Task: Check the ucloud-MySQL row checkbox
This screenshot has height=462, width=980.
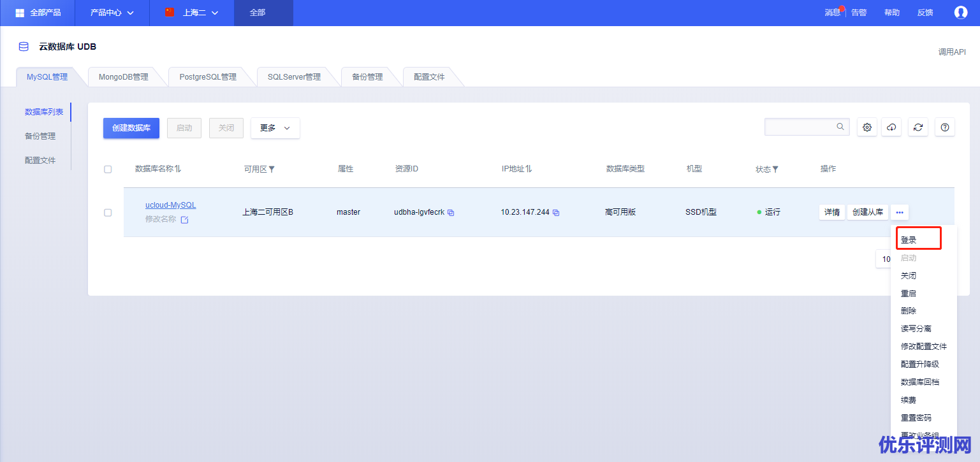Action: click(x=108, y=213)
